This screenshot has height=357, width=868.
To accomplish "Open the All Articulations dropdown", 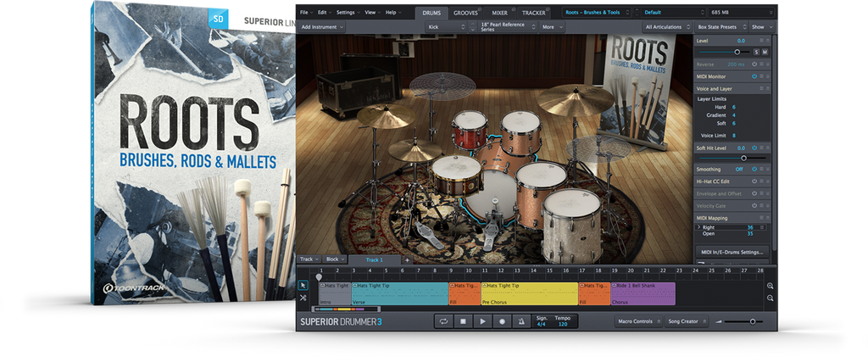I will click(667, 26).
